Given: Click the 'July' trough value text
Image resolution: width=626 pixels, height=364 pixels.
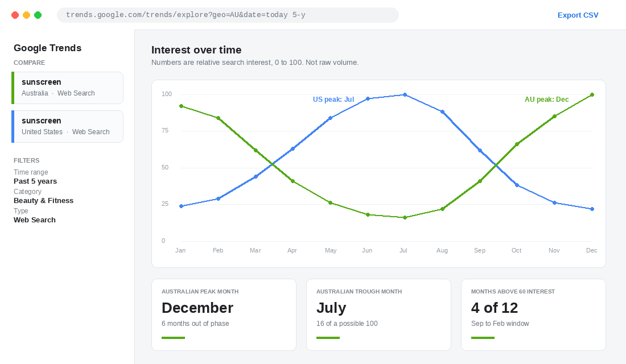Looking at the screenshot, I should tap(331, 308).
